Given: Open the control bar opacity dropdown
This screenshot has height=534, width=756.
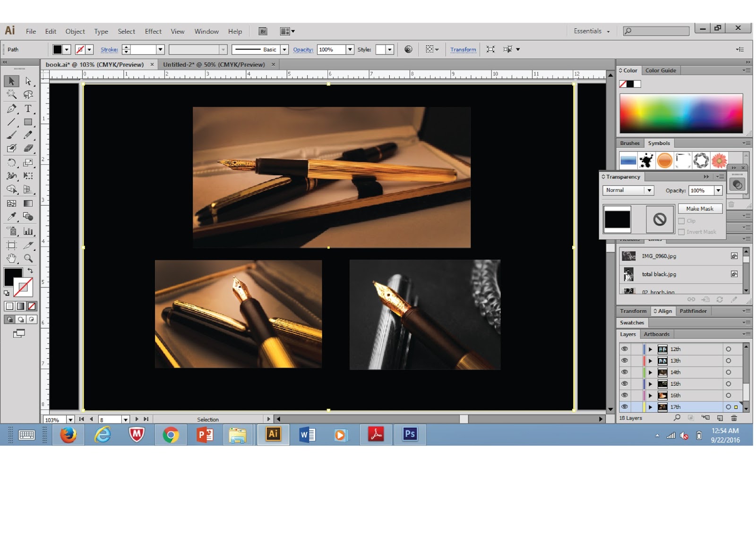Looking at the screenshot, I should pyautogui.click(x=350, y=50).
